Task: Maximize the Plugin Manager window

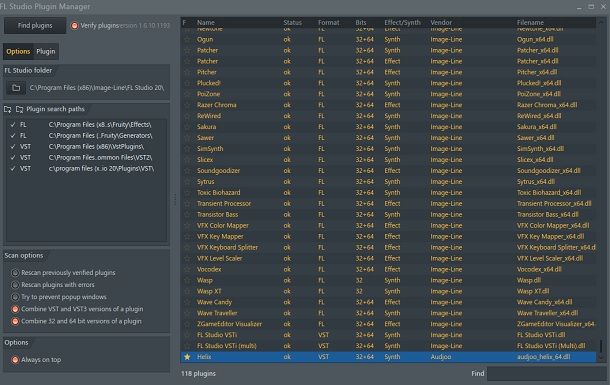Action: (591, 7)
